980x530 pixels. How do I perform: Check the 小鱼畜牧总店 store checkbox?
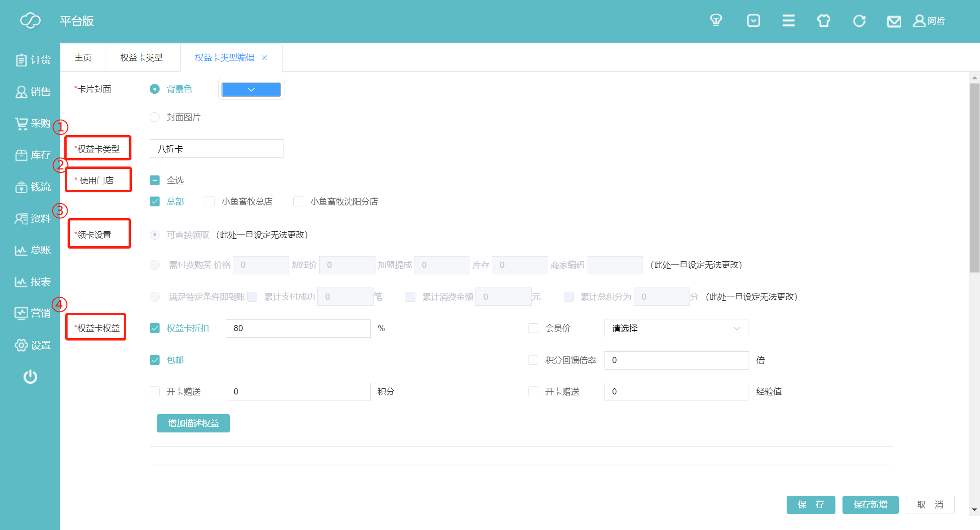tap(210, 202)
